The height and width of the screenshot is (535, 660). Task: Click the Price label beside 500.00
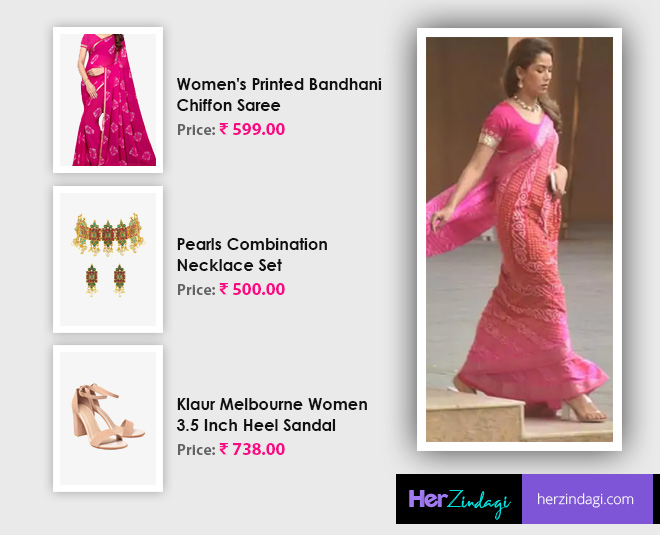[x=196, y=290]
